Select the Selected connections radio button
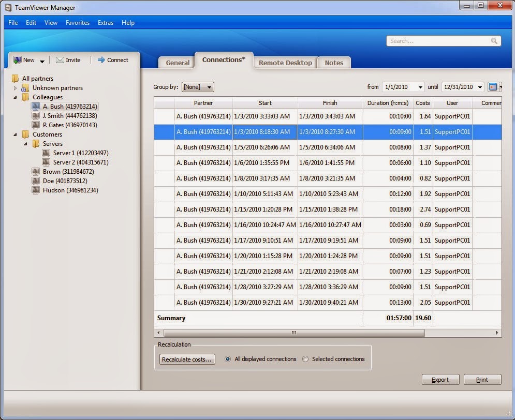 (x=305, y=359)
